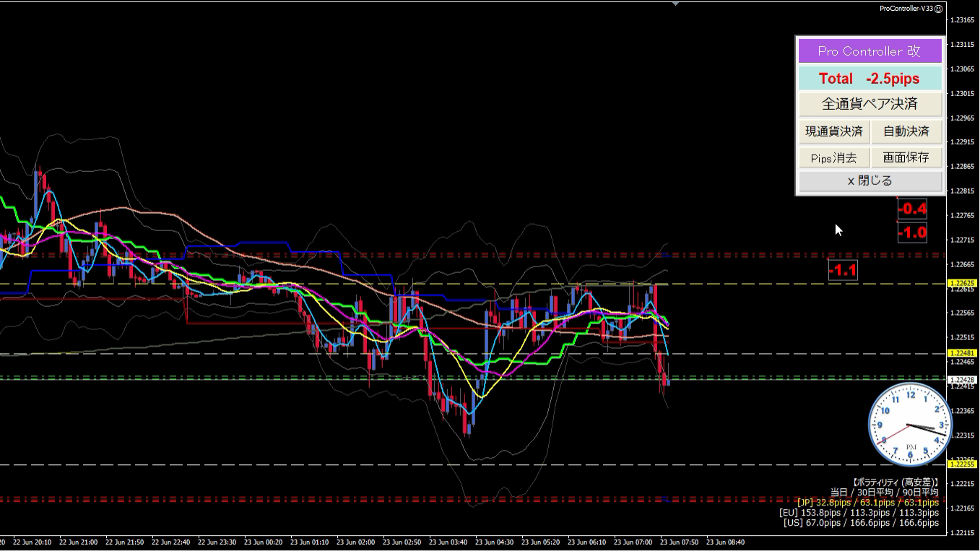Click the 23 Jun 07:50 time axis label

pyautogui.click(x=679, y=542)
